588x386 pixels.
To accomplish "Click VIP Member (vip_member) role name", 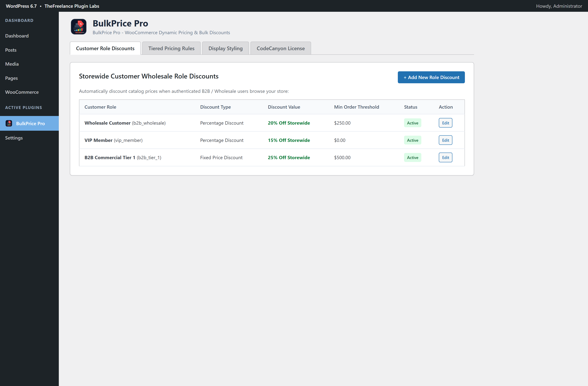I will pos(113,140).
